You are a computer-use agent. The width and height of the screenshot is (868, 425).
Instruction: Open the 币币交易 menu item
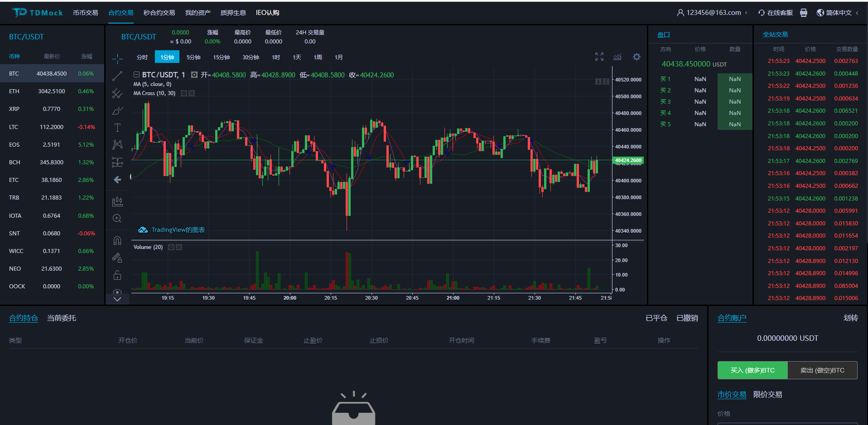85,13
